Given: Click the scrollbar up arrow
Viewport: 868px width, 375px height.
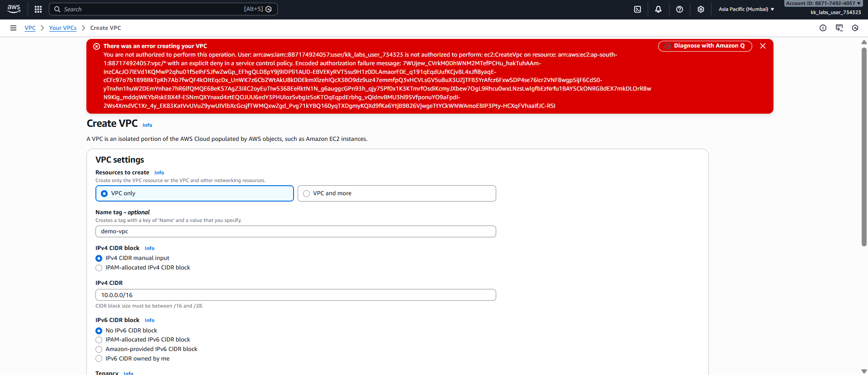Looking at the screenshot, I should tap(864, 42).
